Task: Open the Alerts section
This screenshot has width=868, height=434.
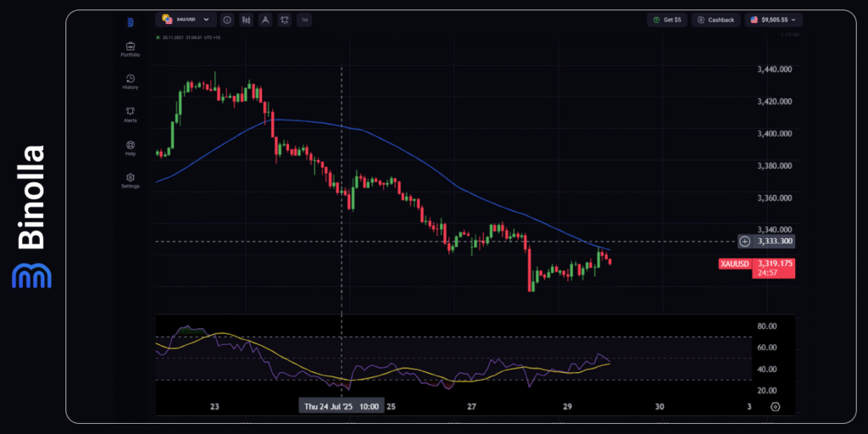Action: point(130,114)
